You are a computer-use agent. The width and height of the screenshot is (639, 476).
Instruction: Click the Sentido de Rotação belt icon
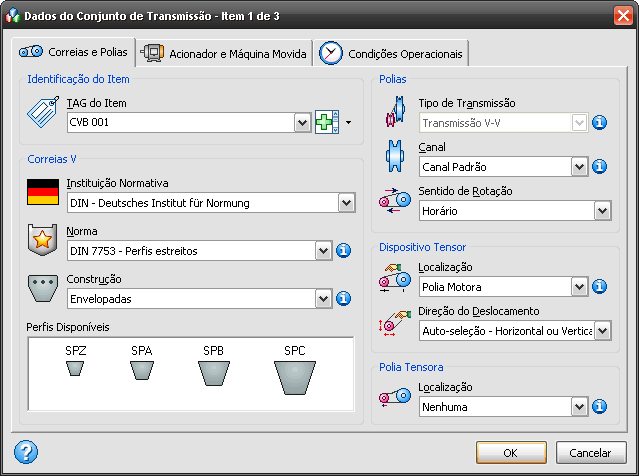click(x=395, y=200)
